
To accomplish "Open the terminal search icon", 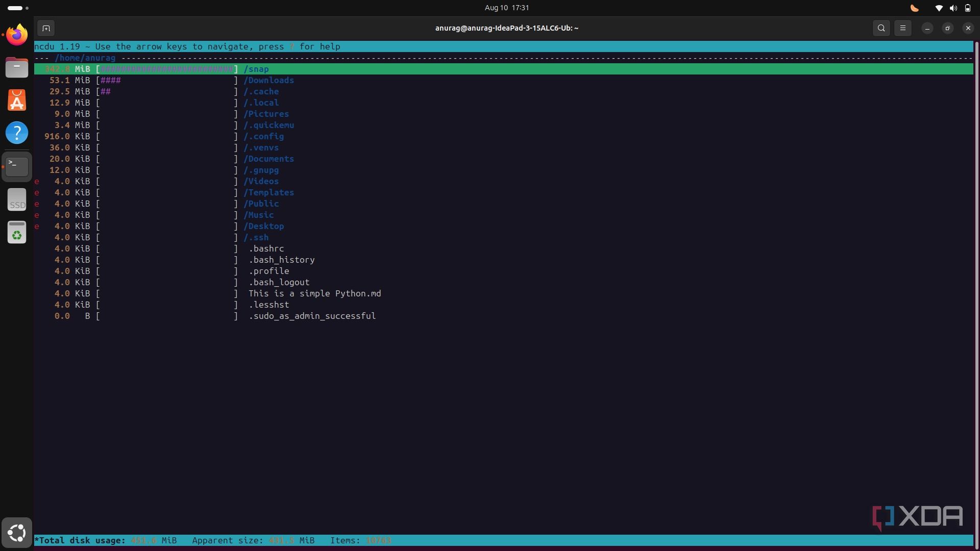I will (881, 28).
